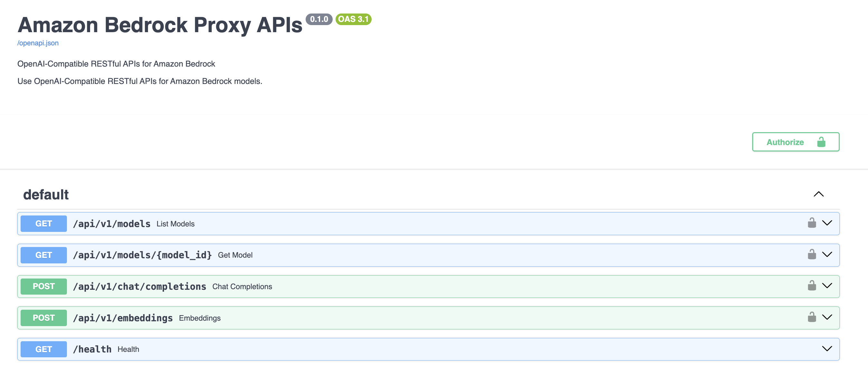Open the /openapi.json link

[x=38, y=43]
